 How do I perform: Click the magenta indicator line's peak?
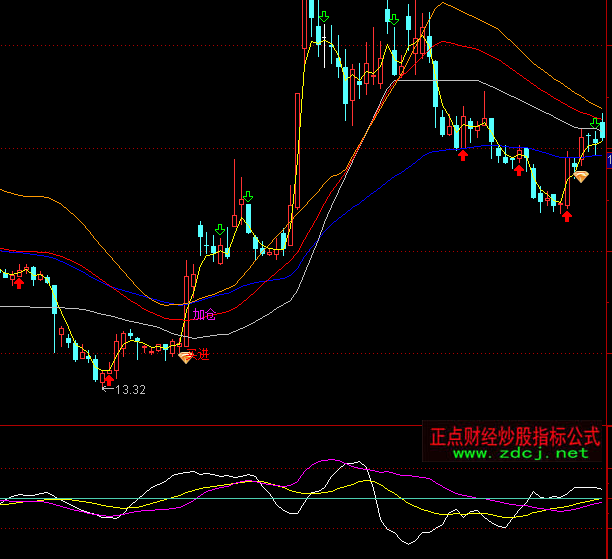pyautogui.click(x=330, y=461)
